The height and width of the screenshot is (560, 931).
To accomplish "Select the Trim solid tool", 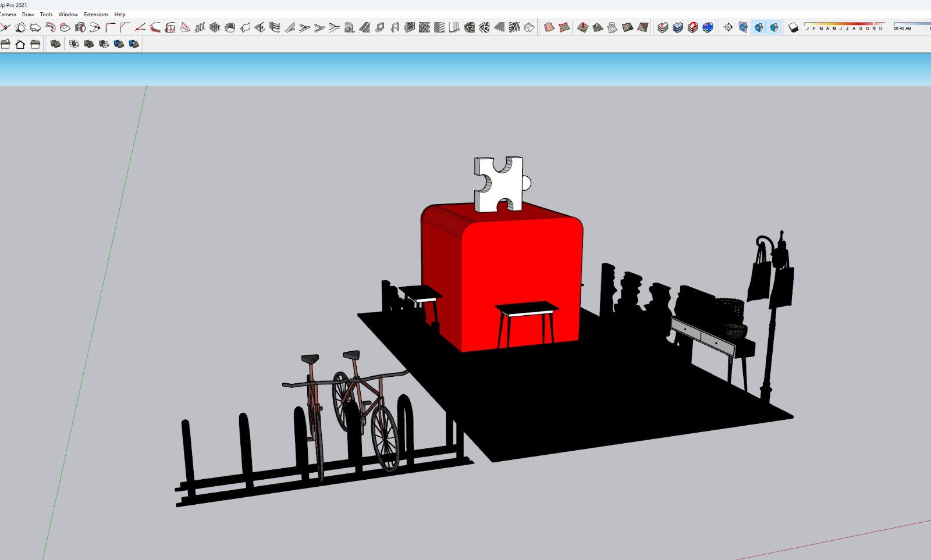I will [119, 44].
